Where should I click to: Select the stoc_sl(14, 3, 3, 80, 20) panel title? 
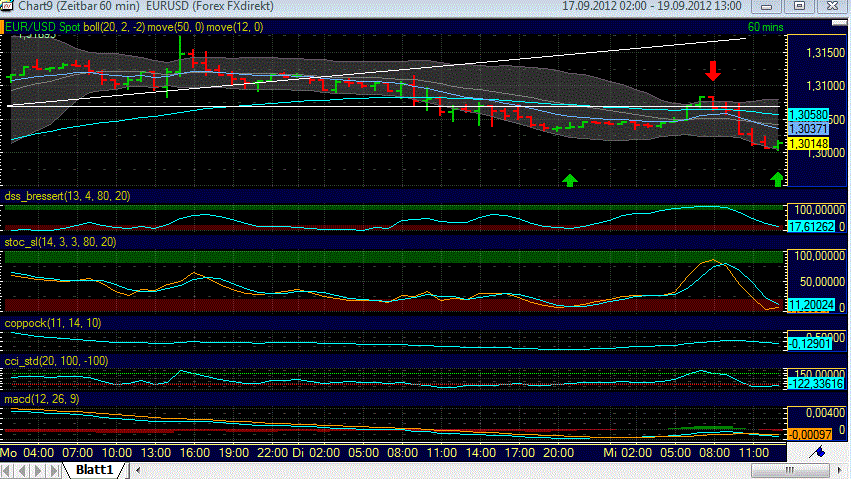(60, 242)
